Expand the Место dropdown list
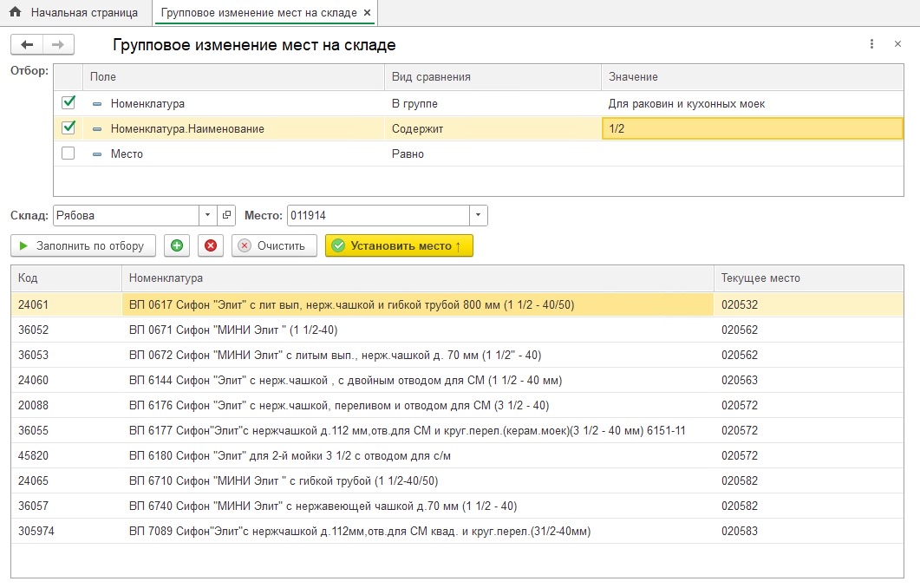Image resolution: width=920 pixels, height=588 pixels. [x=479, y=215]
